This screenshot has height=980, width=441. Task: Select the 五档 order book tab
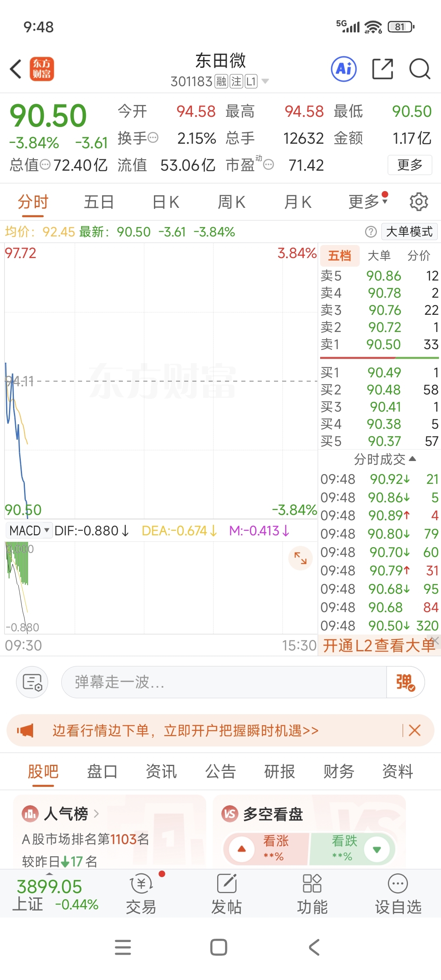tap(340, 256)
